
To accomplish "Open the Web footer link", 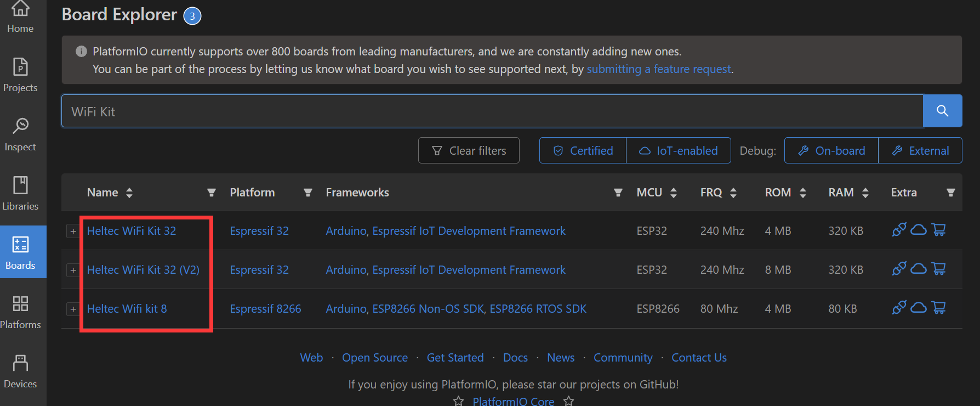I will click(x=311, y=358).
